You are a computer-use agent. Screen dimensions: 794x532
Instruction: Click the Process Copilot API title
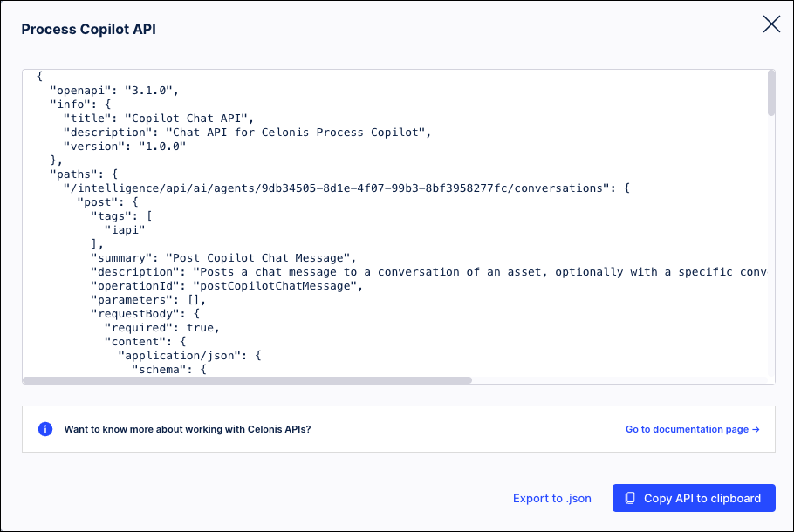tap(89, 30)
